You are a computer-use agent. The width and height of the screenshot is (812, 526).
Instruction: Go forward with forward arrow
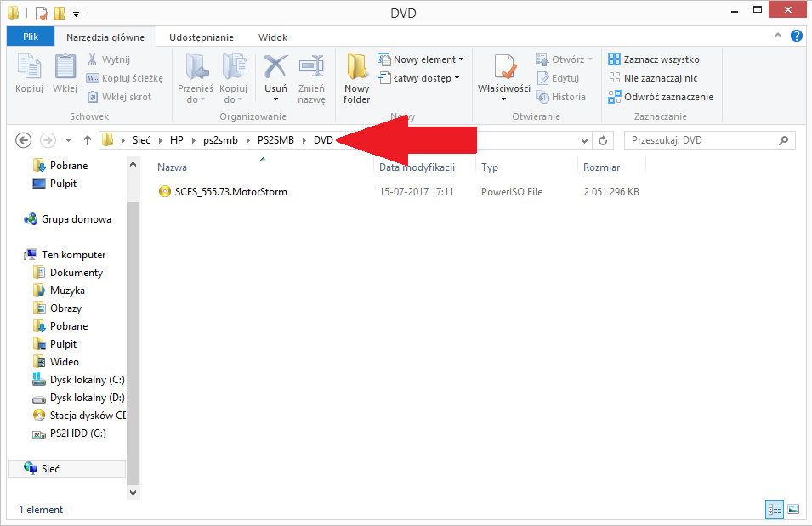[48, 140]
